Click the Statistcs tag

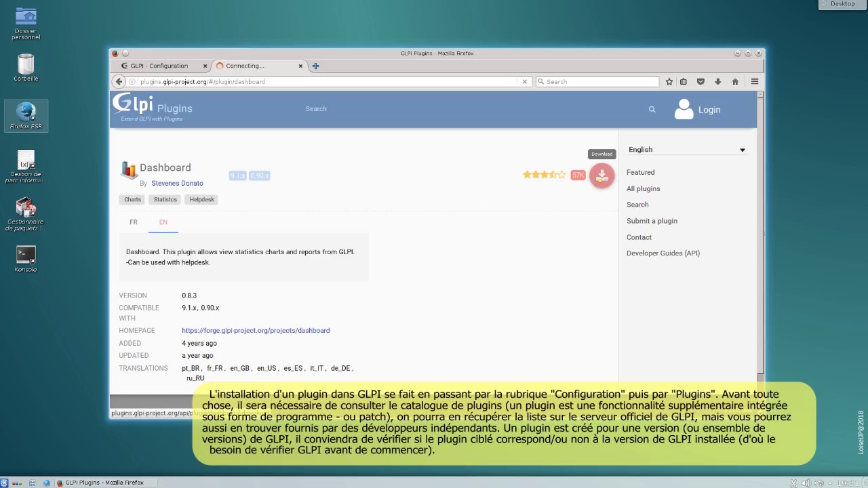(x=165, y=199)
